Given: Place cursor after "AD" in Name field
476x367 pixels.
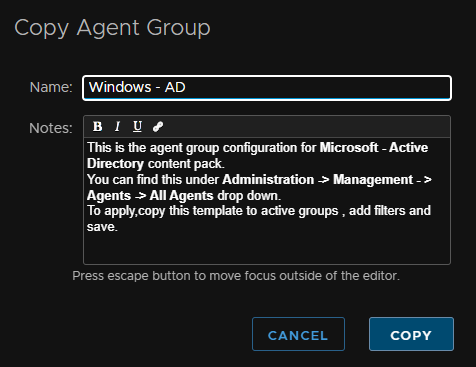Looking at the screenshot, I should coord(186,88).
